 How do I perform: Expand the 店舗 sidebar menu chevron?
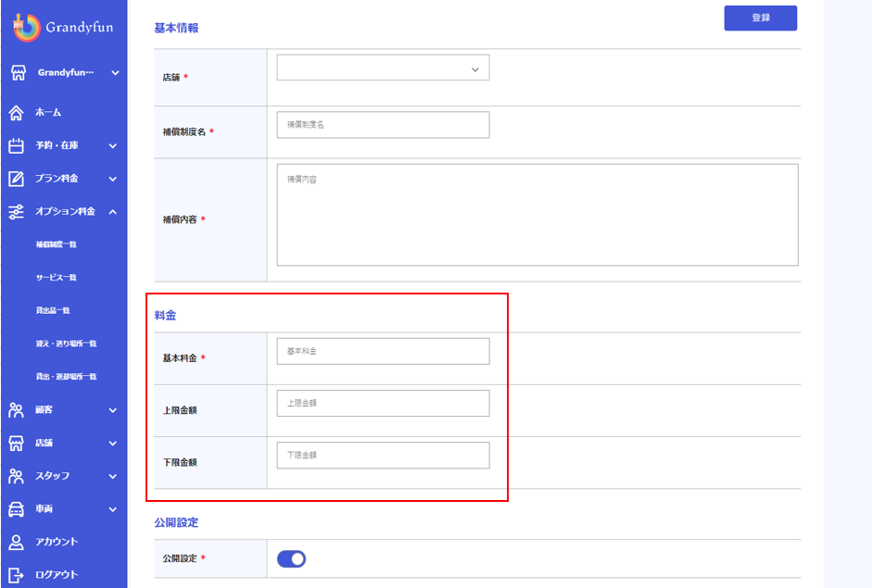pyautogui.click(x=113, y=444)
